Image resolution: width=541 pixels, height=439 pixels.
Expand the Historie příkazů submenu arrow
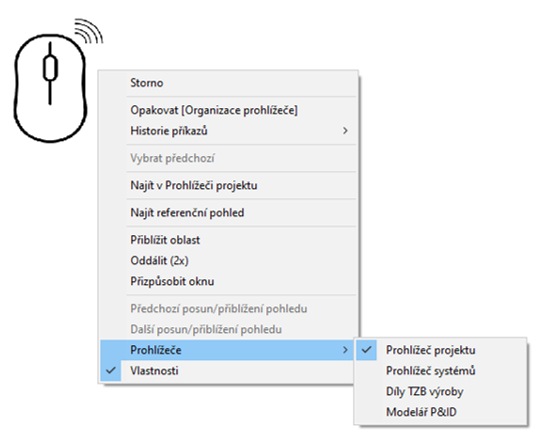(345, 130)
